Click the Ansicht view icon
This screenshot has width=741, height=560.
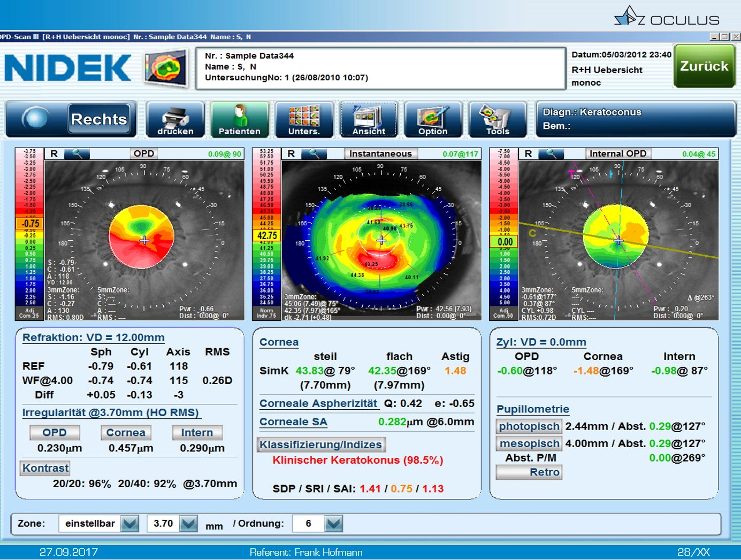click(369, 120)
